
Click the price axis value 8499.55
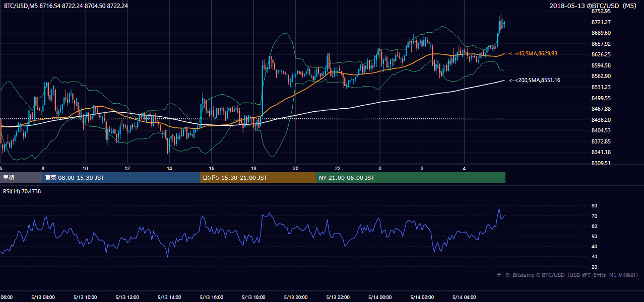(601, 98)
